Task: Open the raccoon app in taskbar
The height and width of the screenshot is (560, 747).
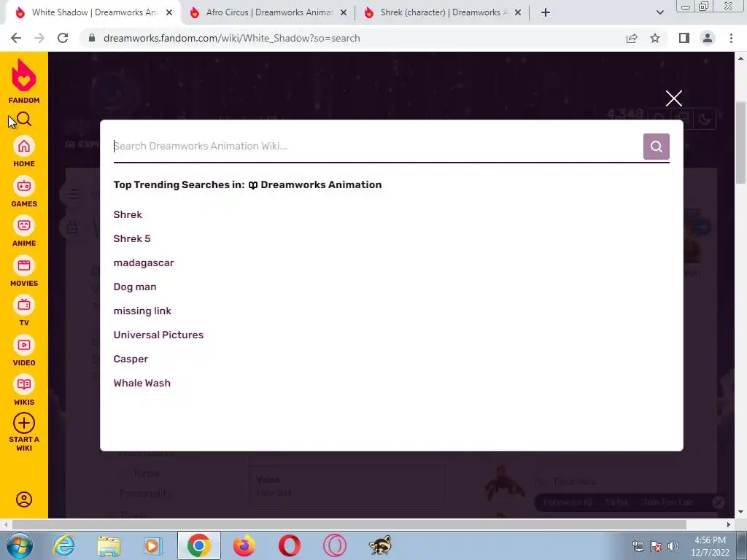Action: (379, 545)
